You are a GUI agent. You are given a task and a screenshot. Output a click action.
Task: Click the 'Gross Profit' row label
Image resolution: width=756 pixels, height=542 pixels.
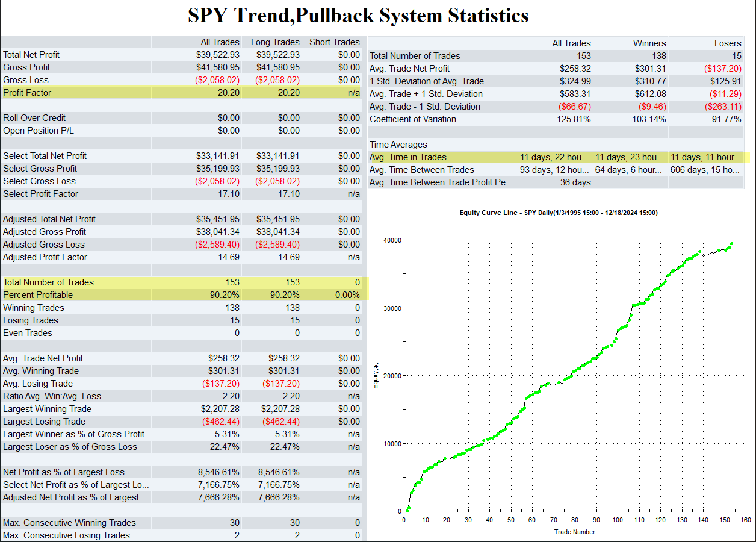pyautogui.click(x=26, y=67)
